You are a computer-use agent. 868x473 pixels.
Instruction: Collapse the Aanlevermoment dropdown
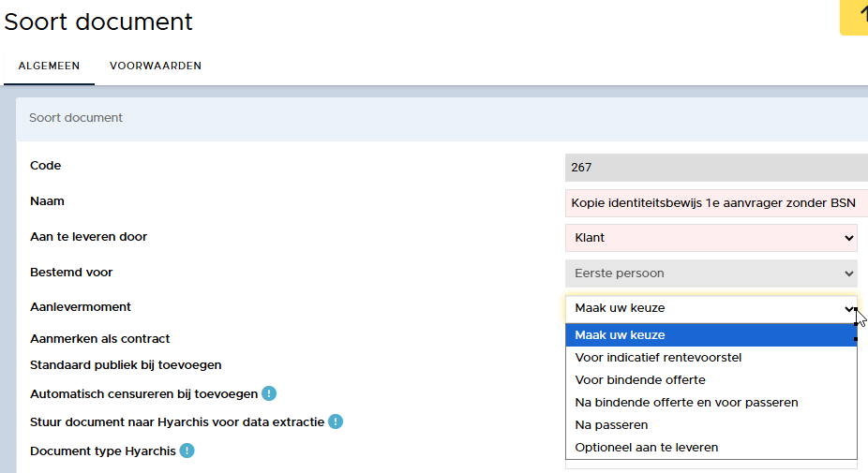(711, 308)
